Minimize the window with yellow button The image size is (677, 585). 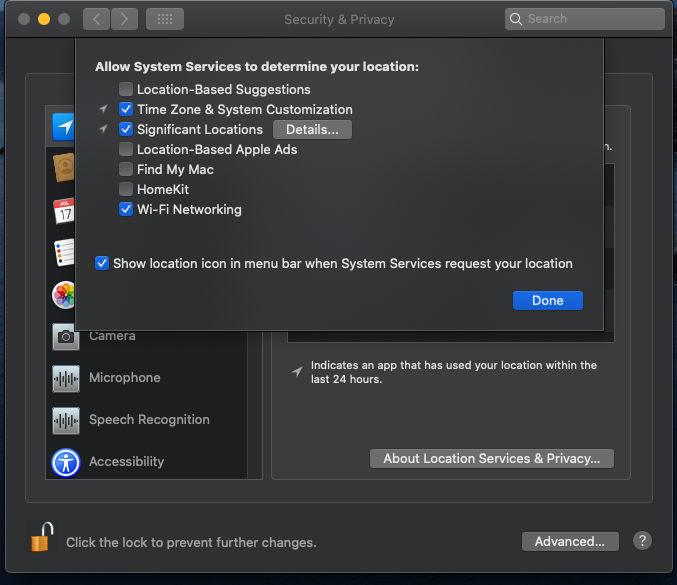(44, 19)
